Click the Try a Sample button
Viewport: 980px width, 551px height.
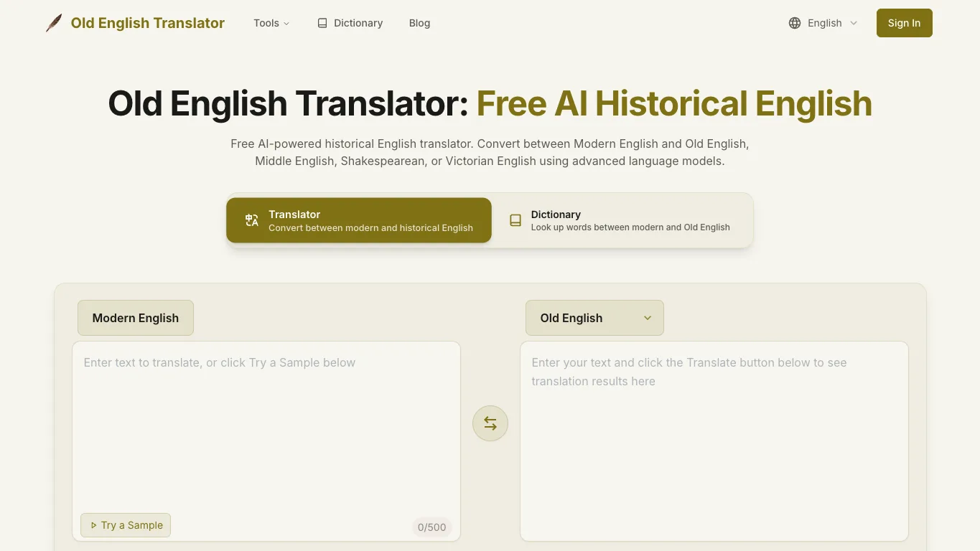(x=126, y=525)
